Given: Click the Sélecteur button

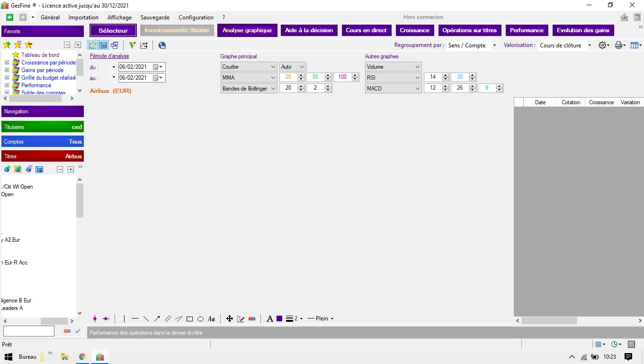Looking at the screenshot, I should [x=113, y=31].
